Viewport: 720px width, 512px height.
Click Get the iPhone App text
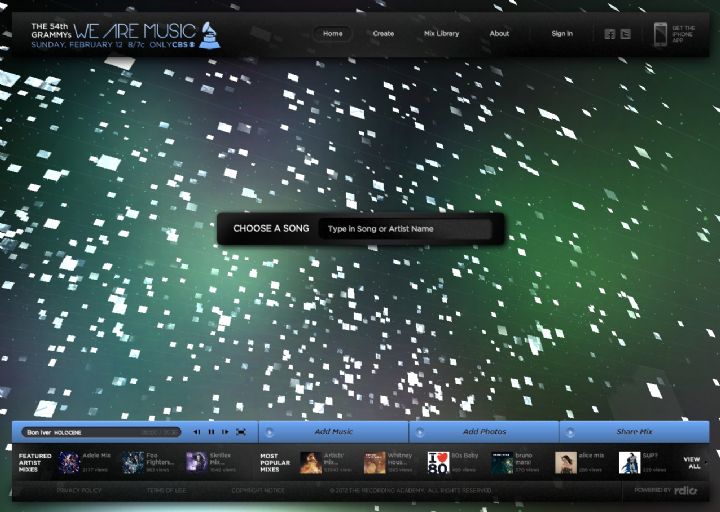pos(683,34)
